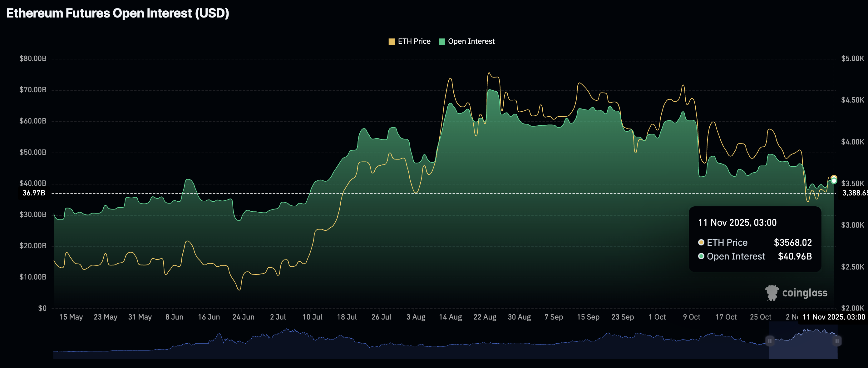868x368 pixels.
Task: Click the 36.97B marker on the left axis
Action: [34, 193]
